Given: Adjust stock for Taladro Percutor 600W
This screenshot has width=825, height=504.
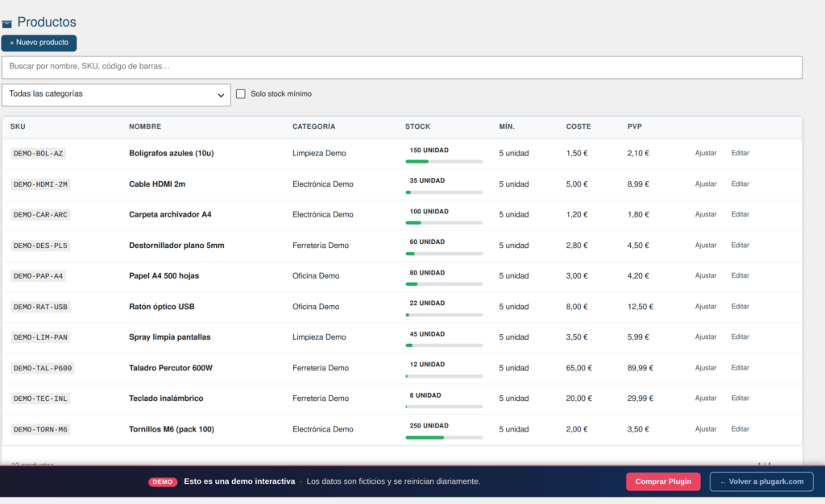Looking at the screenshot, I should click(706, 368).
